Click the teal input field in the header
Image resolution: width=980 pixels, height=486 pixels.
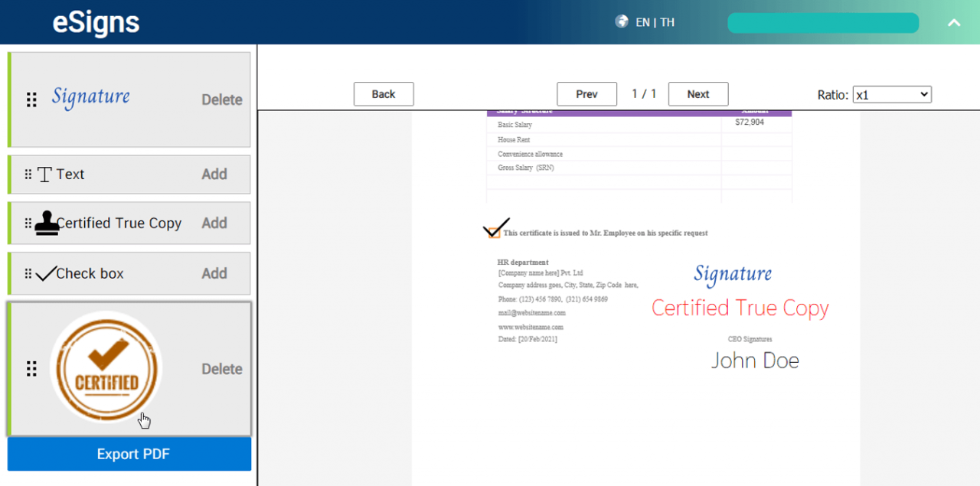(x=823, y=22)
